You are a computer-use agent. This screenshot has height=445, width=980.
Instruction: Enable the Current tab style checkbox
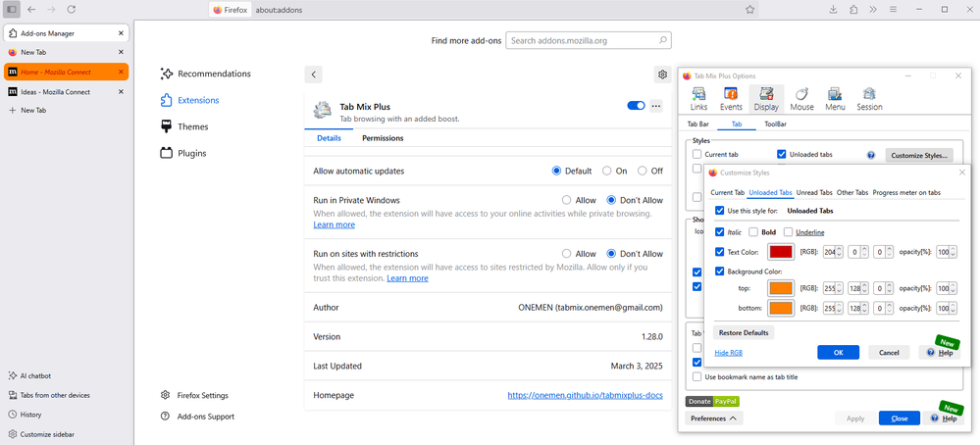pos(696,154)
